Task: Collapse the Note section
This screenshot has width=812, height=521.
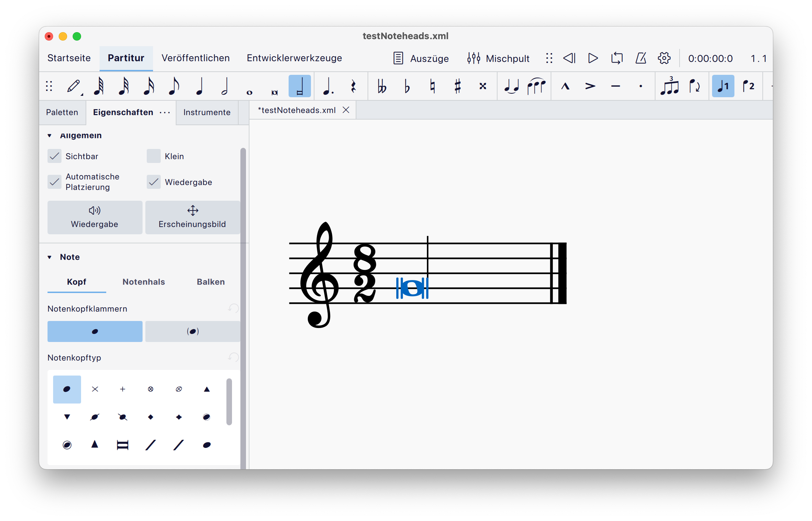Action: click(x=49, y=257)
